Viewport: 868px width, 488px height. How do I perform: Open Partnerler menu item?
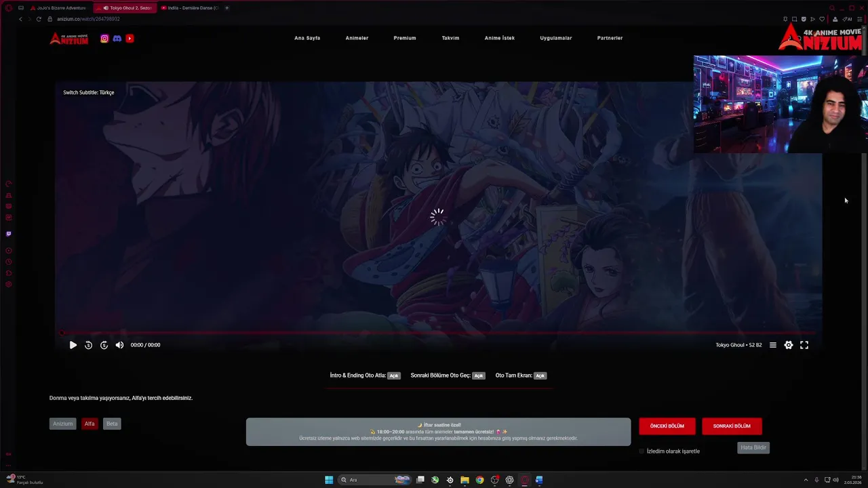pos(610,38)
